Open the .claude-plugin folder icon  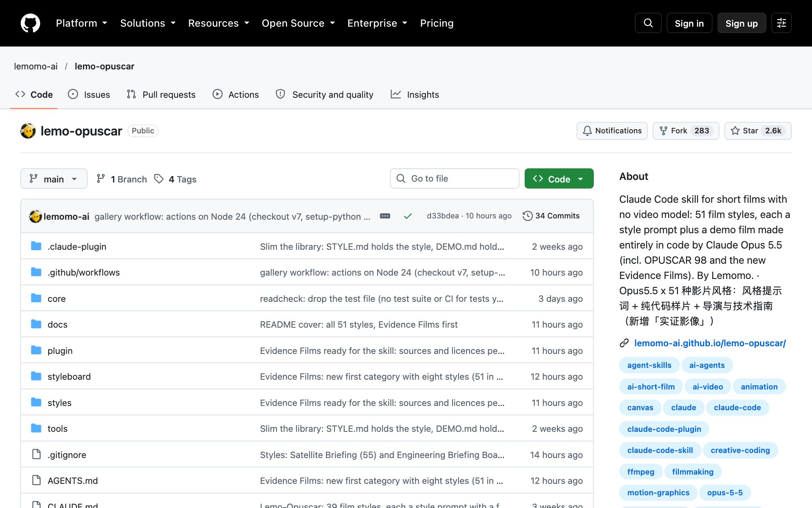coord(36,246)
